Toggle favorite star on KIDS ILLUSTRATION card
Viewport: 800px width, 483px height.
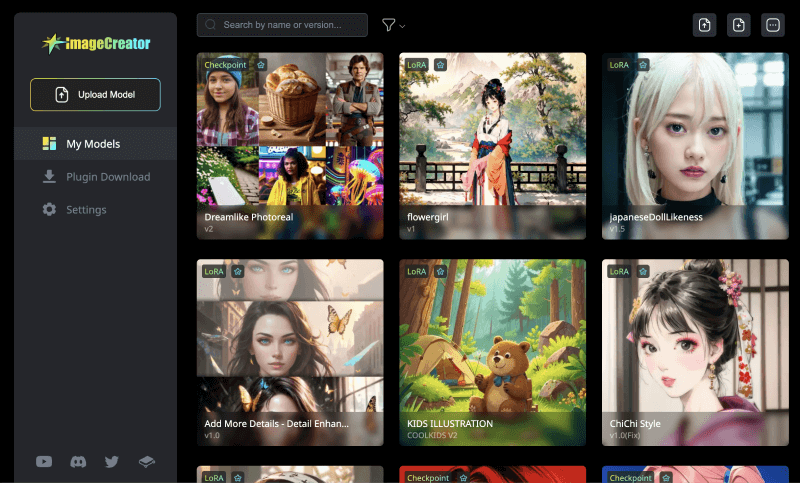tap(440, 271)
